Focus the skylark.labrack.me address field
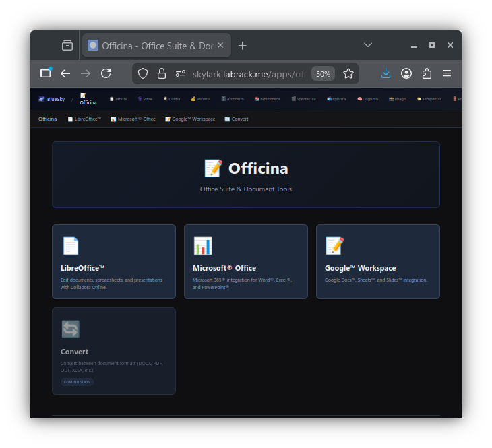Image resolution: width=492 pixels, height=448 pixels. click(x=249, y=74)
